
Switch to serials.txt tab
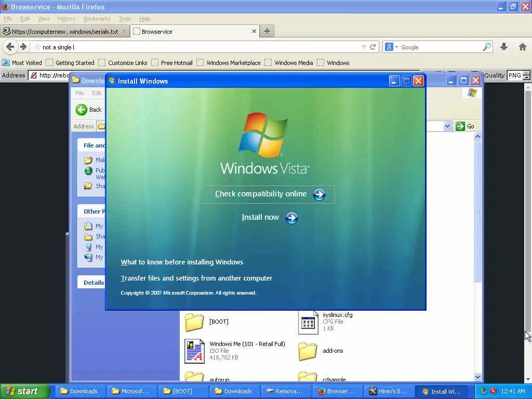(x=65, y=32)
